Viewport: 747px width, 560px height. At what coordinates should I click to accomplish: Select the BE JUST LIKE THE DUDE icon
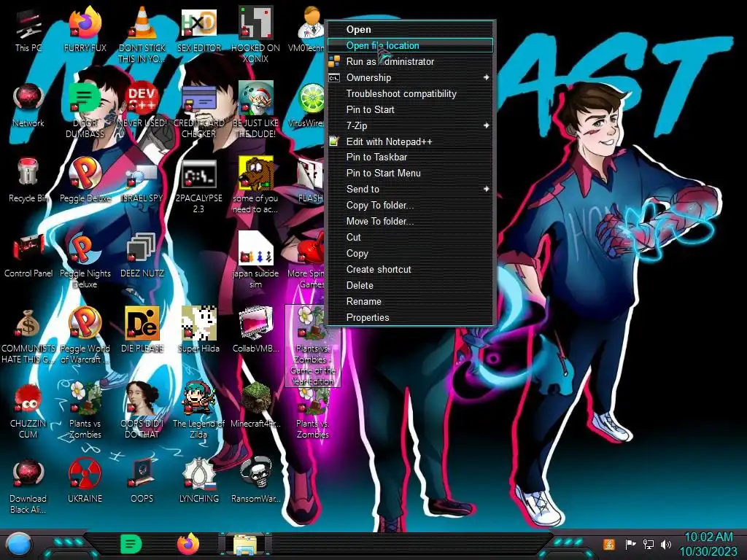point(255,111)
